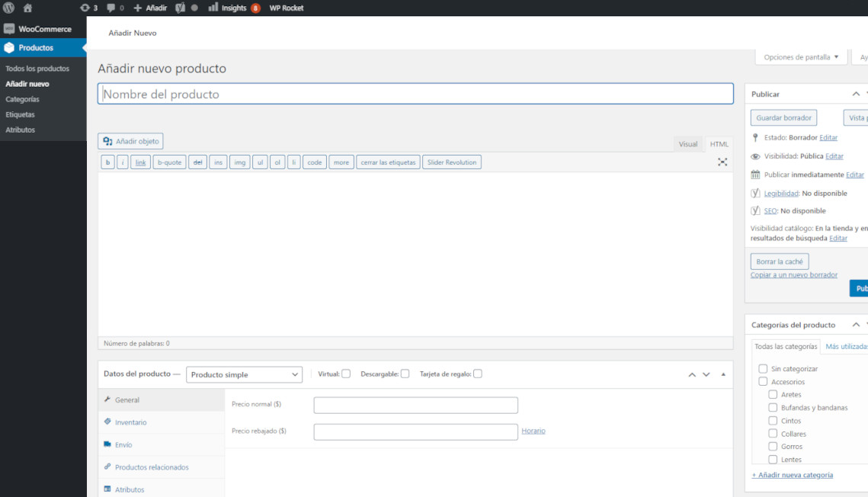
Task: Enable the Tarjeta de regalo checkbox
Action: (x=478, y=374)
